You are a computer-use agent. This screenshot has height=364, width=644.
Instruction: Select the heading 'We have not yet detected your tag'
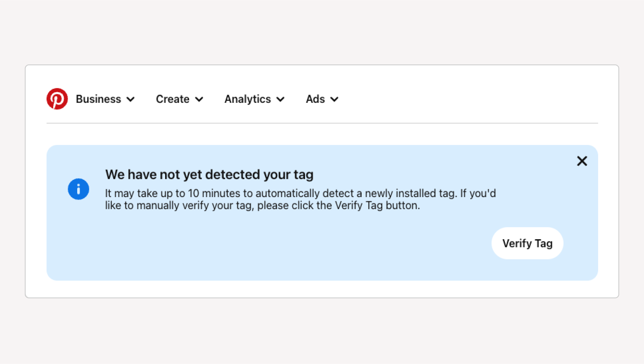click(x=209, y=175)
